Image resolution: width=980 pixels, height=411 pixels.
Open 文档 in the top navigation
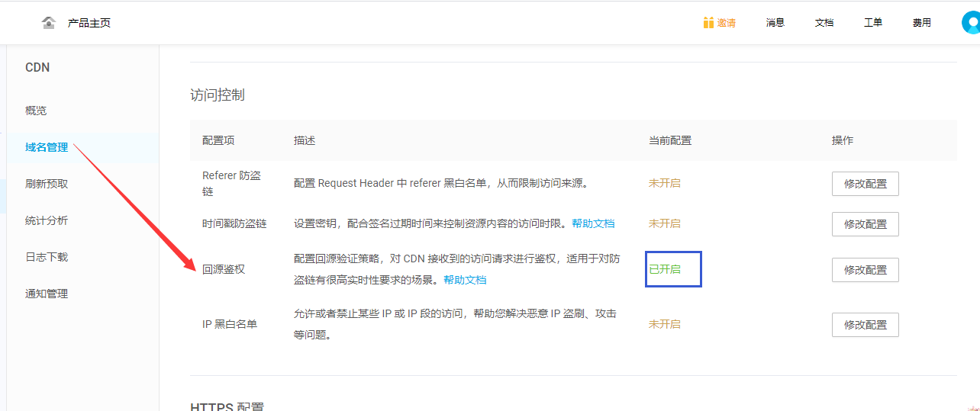pyautogui.click(x=824, y=23)
